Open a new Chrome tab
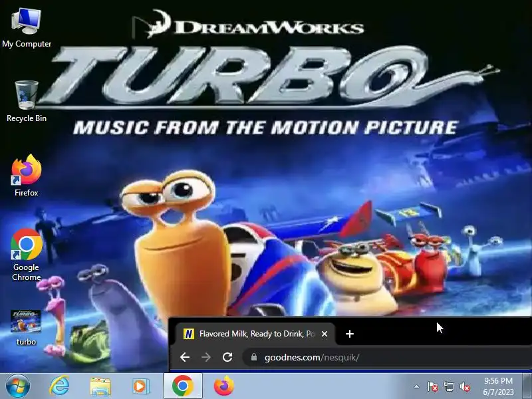This screenshot has height=399, width=532. pos(350,334)
